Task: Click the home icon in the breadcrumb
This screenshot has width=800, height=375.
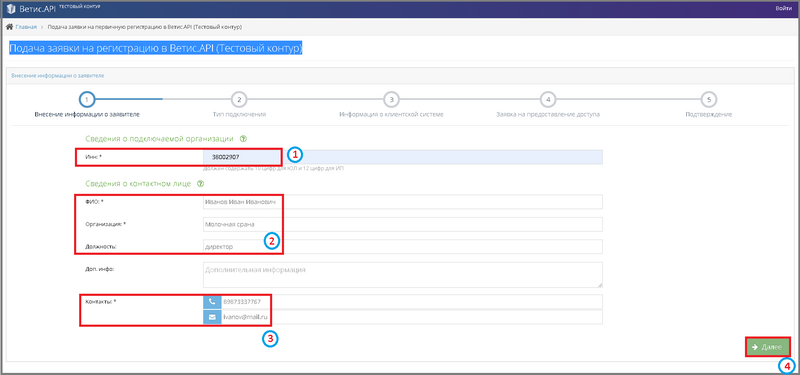Action: click(9, 27)
